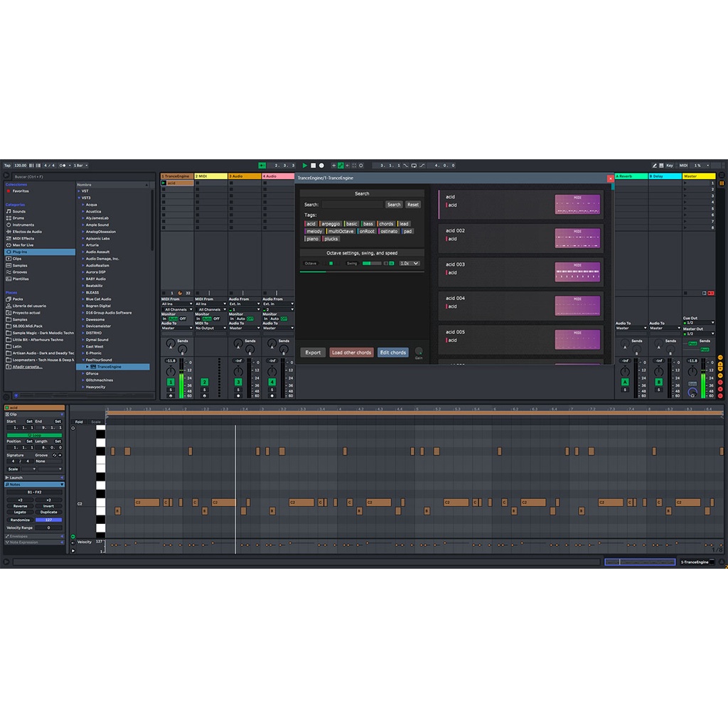Viewport: 728px width, 728px height.
Task: Click the Arrangement Record button
Action: (321, 166)
